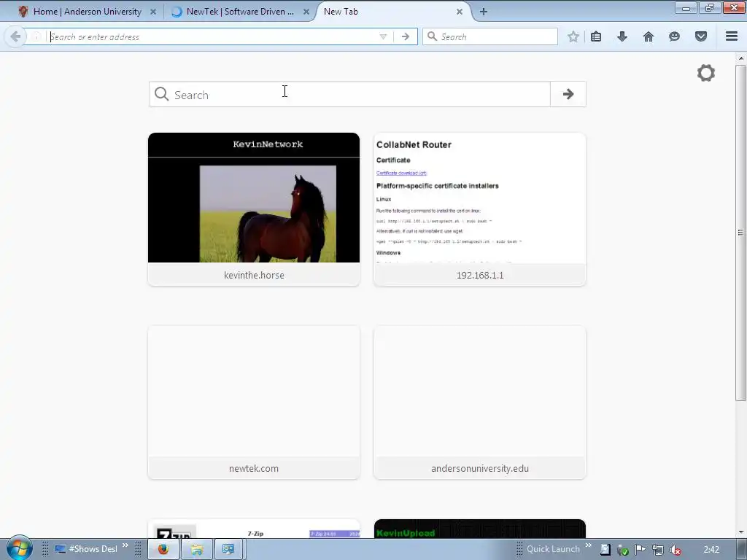Open the Windows Start orb
This screenshot has height=560, width=747.
(19, 548)
